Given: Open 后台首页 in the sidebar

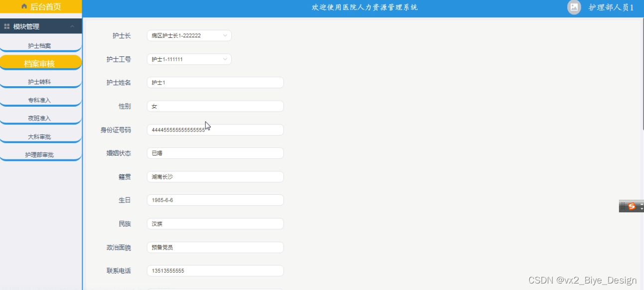Looking at the screenshot, I should coord(41,6).
